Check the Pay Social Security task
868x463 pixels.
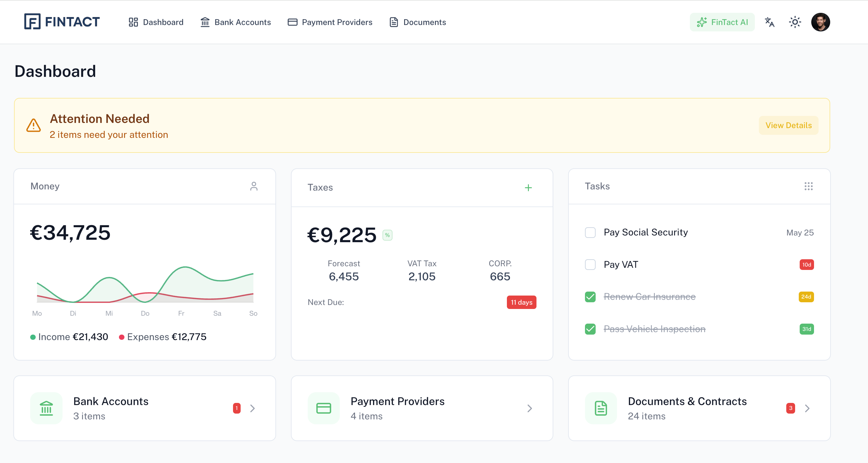[590, 232]
